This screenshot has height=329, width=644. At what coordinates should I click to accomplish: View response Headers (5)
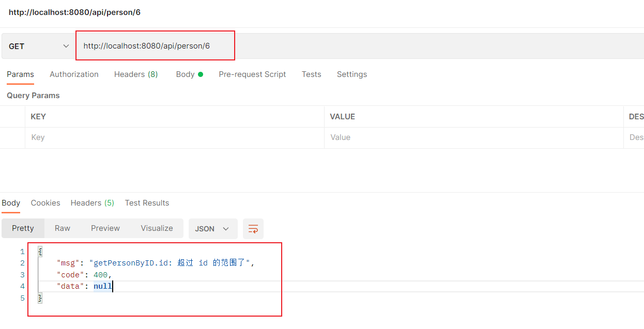pyautogui.click(x=92, y=202)
